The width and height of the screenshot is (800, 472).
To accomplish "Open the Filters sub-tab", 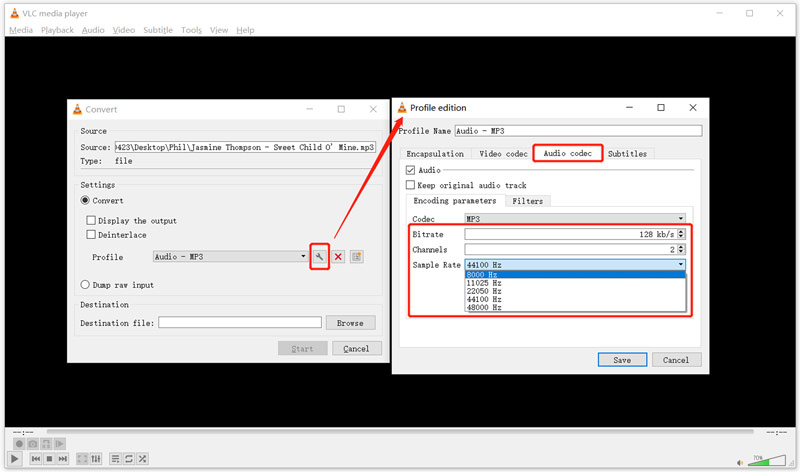I will point(528,201).
